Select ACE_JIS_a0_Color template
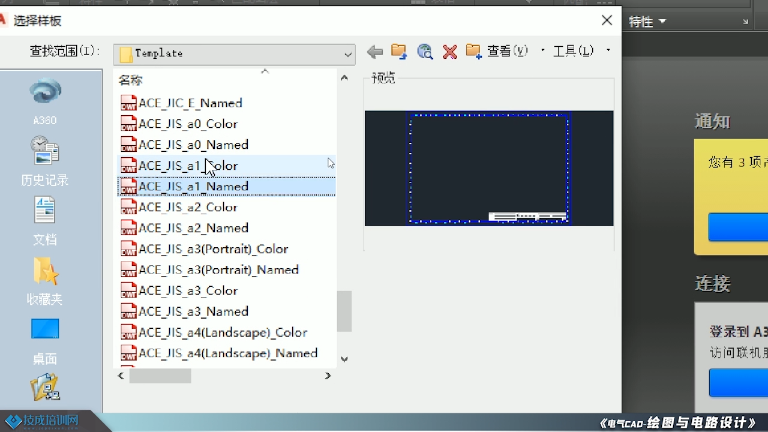Image resolution: width=768 pixels, height=432 pixels. (x=188, y=123)
